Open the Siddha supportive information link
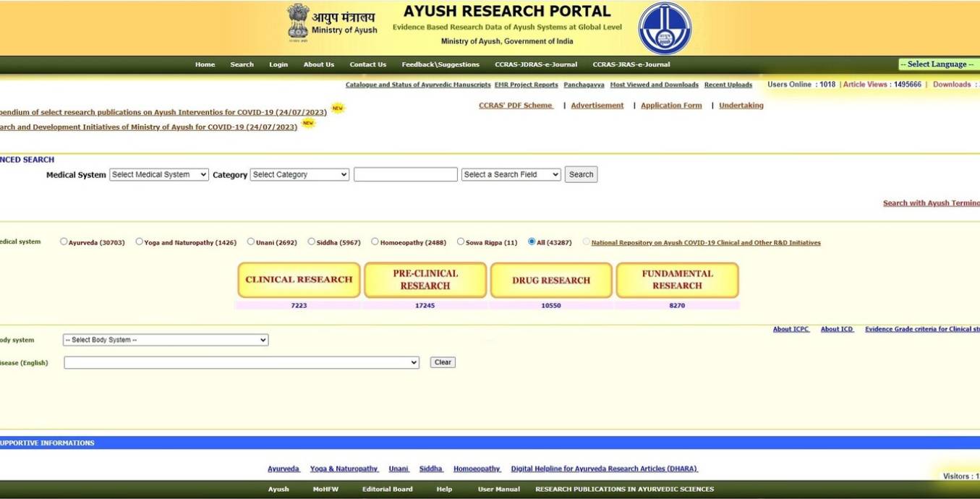 tap(431, 469)
